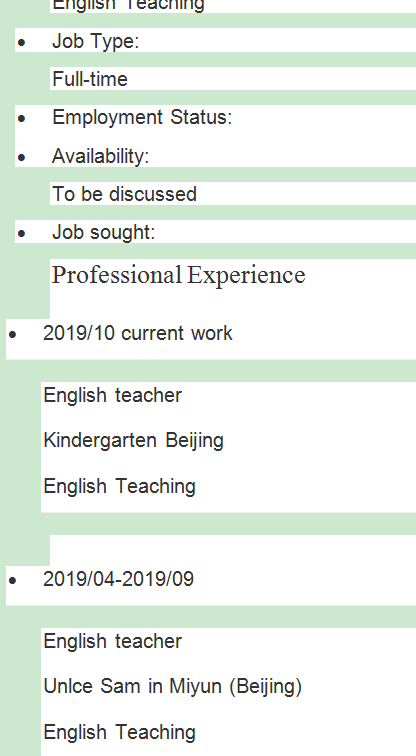This screenshot has width=416, height=756.
Task: Click the bullet beside '2019/10 current work'
Action: pyautogui.click(x=13, y=335)
